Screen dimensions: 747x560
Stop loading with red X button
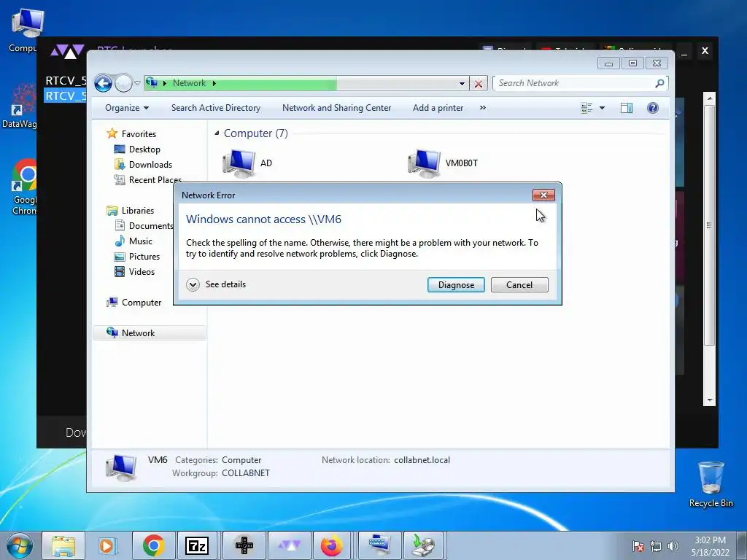[x=479, y=84]
